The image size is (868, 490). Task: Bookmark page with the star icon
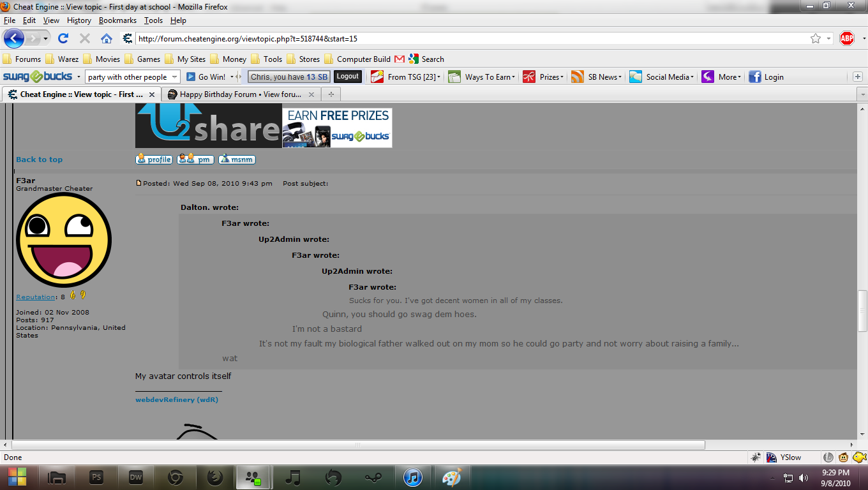[x=816, y=38]
